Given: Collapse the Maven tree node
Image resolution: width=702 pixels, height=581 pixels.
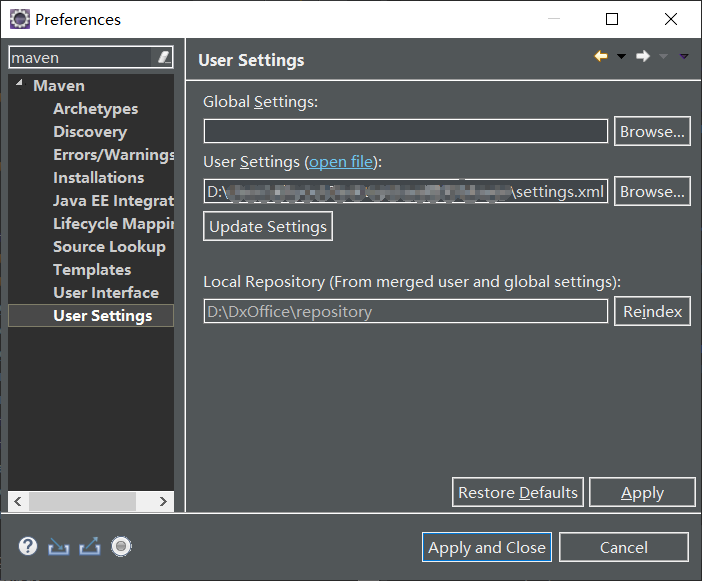Looking at the screenshot, I should click(19, 85).
